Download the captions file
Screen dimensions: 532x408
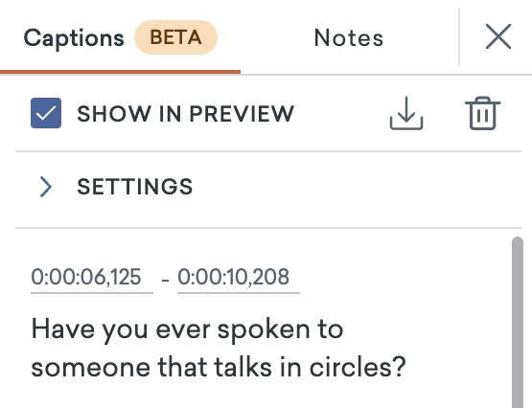tap(406, 113)
